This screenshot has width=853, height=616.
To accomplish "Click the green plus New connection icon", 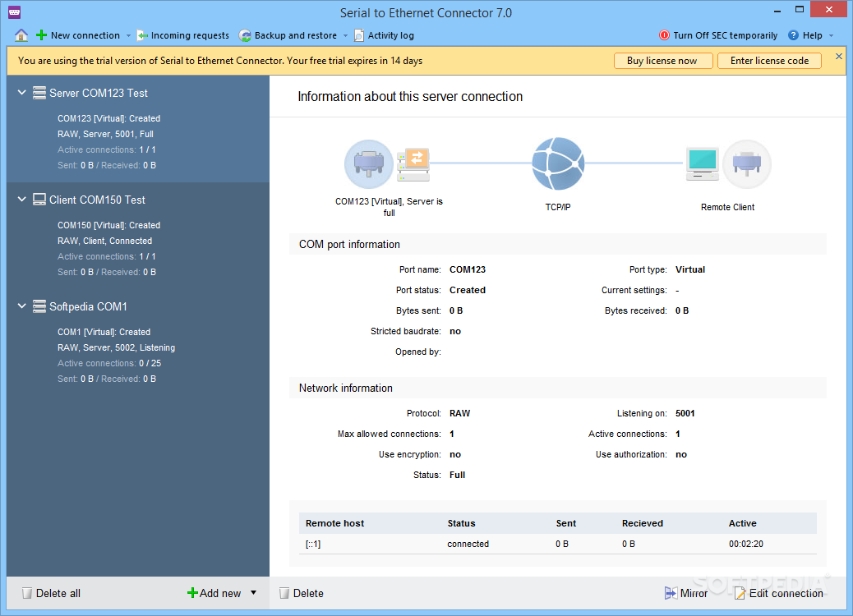I will click(x=41, y=35).
